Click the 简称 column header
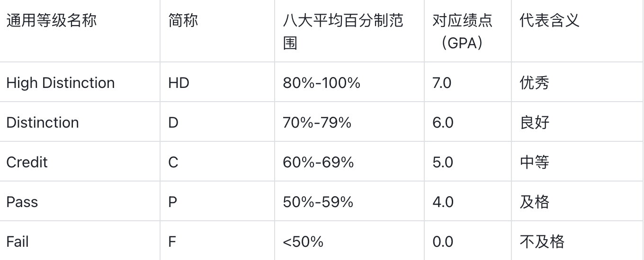 tap(183, 21)
